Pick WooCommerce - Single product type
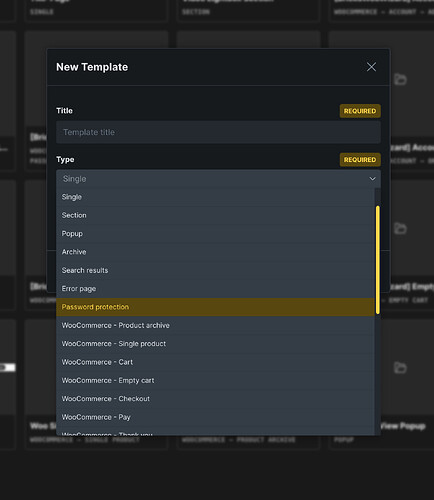The width and height of the screenshot is (434, 500). (215, 344)
